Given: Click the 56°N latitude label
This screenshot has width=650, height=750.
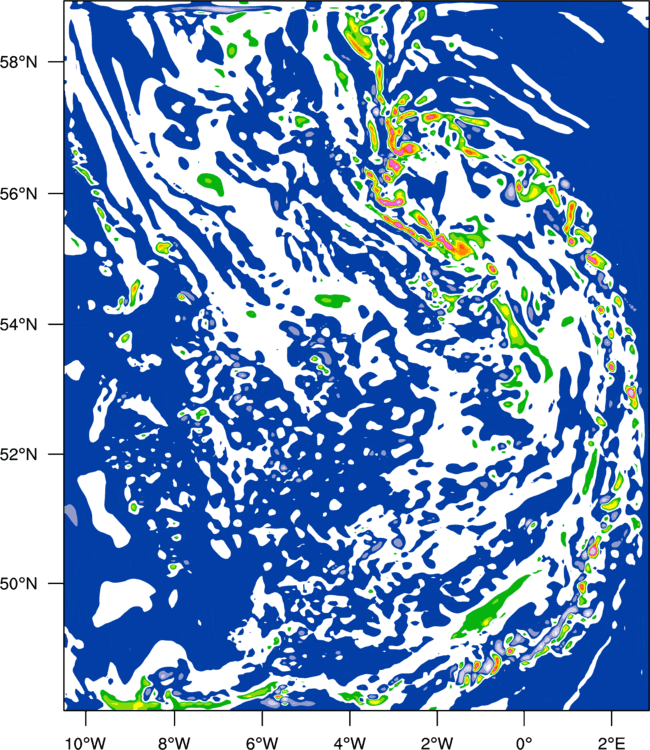Looking at the screenshot, I should click(x=19, y=194).
